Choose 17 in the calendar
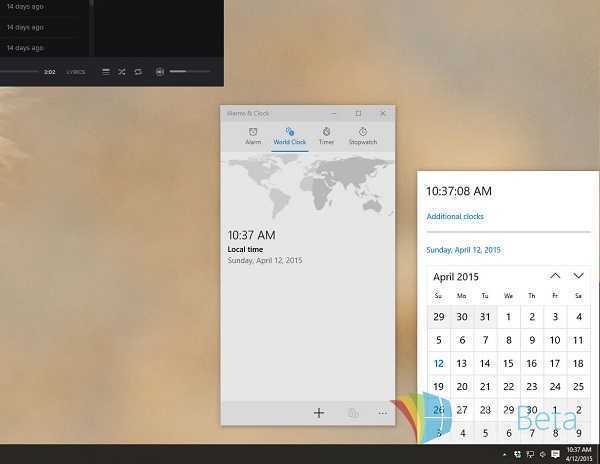 (x=555, y=363)
